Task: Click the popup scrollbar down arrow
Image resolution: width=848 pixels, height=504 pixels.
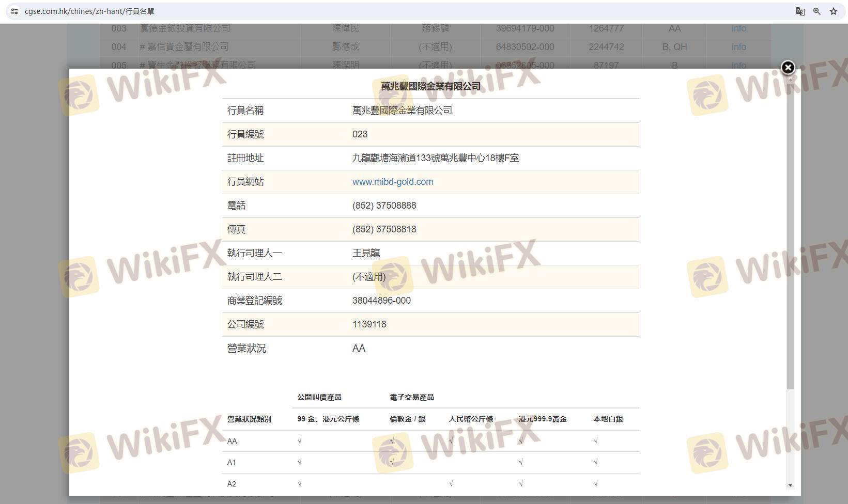Action: (x=790, y=485)
